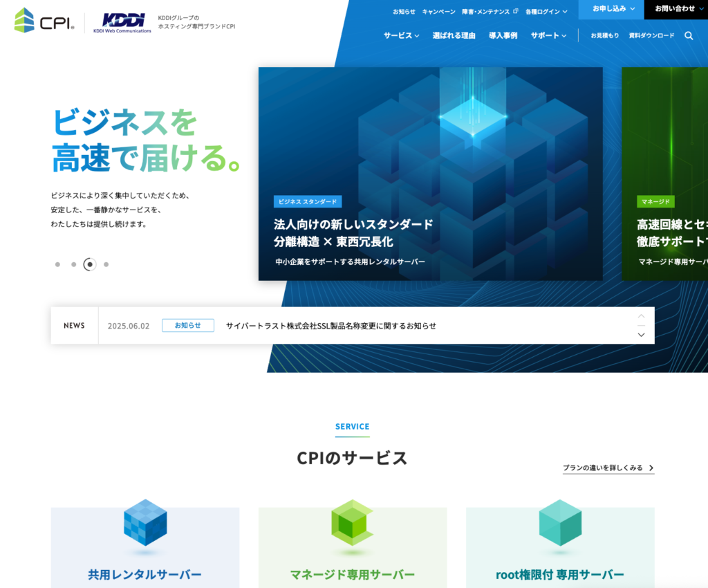Show previous news with up arrow
Image resolution: width=708 pixels, height=588 pixels.
641,316
